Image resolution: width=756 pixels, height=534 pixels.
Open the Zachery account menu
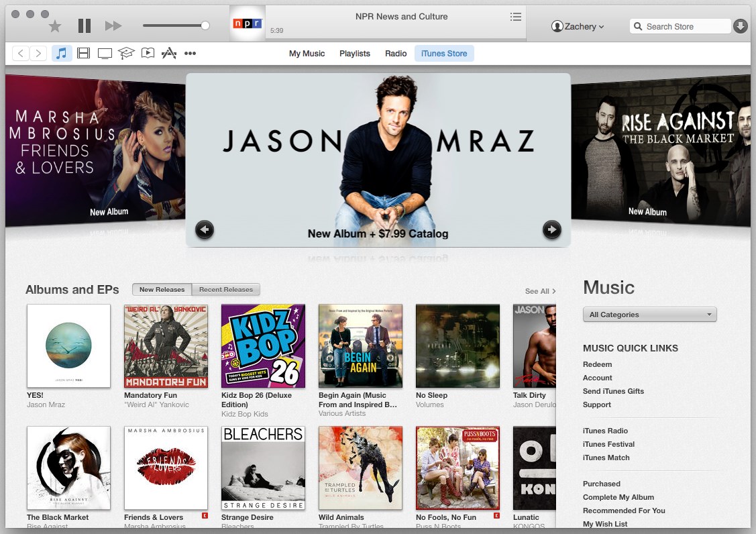point(578,27)
